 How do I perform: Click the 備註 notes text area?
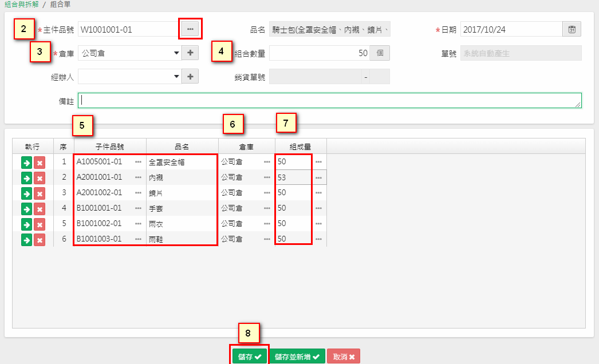(330, 101)
